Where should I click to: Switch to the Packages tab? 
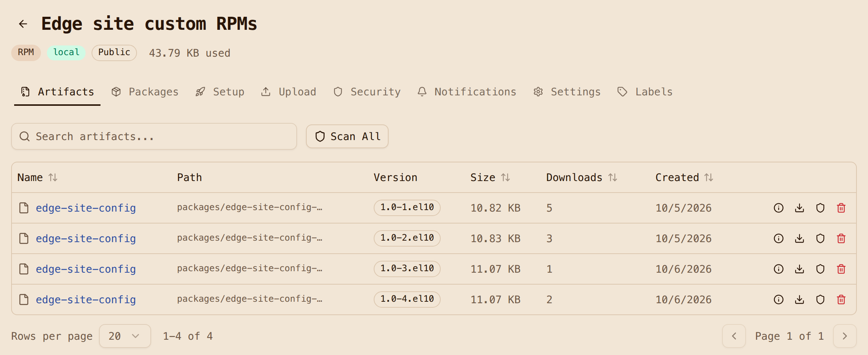click(145, 92)
